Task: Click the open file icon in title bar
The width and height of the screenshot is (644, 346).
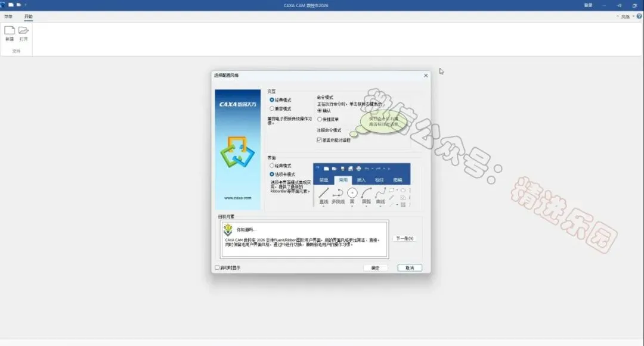Action: [18, 5]
